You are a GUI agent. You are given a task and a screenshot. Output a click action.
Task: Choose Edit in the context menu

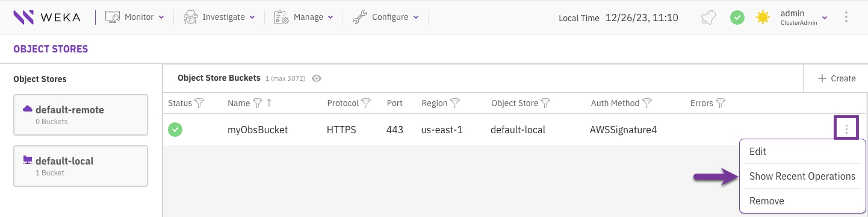pyautogui.click(x=802, y=152)
